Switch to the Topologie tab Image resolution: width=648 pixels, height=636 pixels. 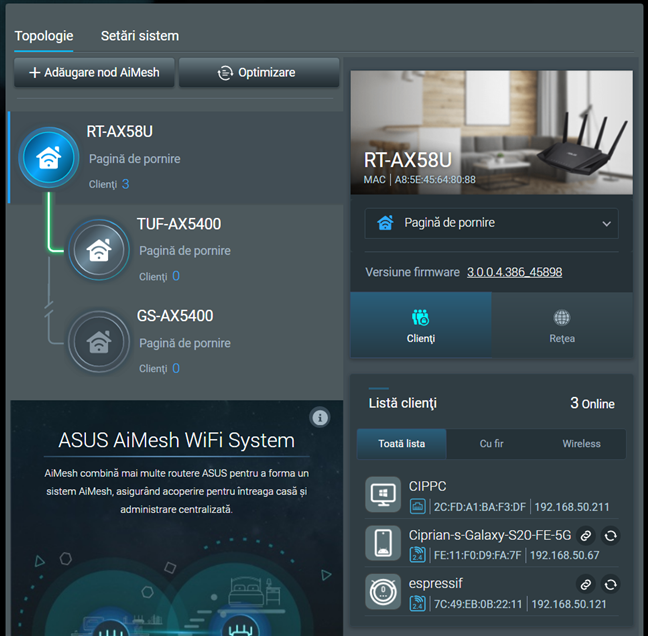pyautogui.click(x=44, y=36)
